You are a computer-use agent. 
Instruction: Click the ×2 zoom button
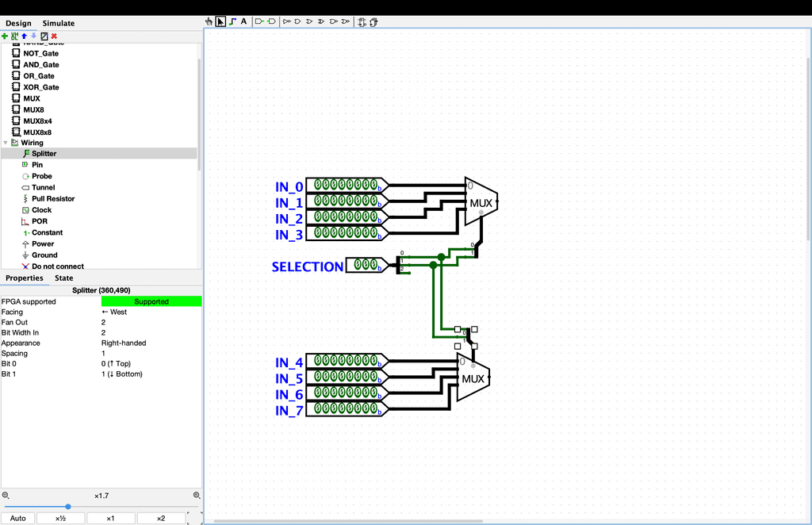pyautogui.click(x=160, y=519)
